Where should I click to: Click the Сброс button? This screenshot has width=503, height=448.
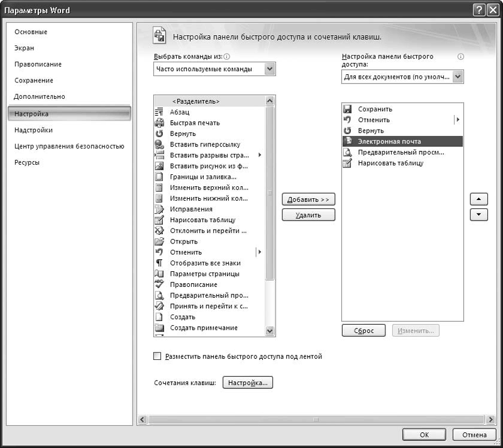tap(363, 330)
